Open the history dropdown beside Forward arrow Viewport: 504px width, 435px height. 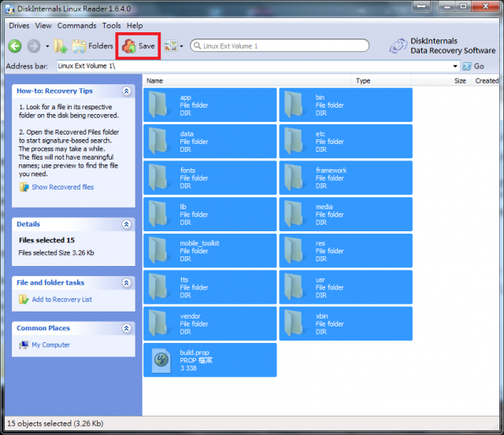(47, 46)
